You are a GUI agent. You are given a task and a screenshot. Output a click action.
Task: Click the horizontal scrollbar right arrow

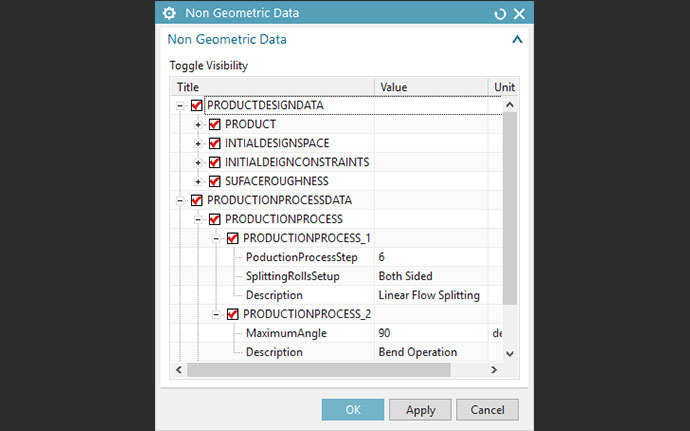click(x=494, y=370)
